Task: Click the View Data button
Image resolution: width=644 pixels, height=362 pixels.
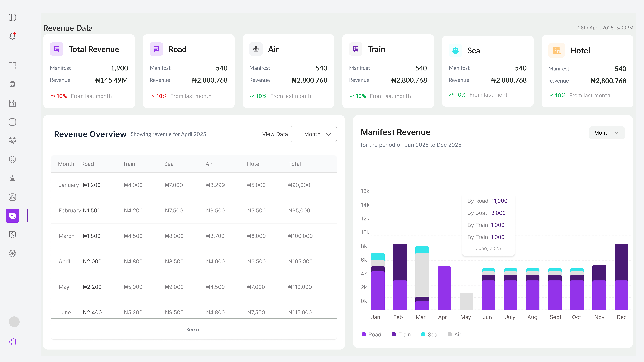Action: pyautogui.click(x=275, y=134)
